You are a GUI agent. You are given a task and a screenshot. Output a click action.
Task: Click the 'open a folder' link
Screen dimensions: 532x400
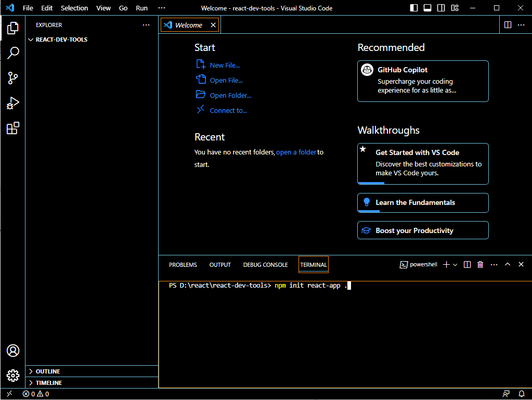tap(296, 152)
